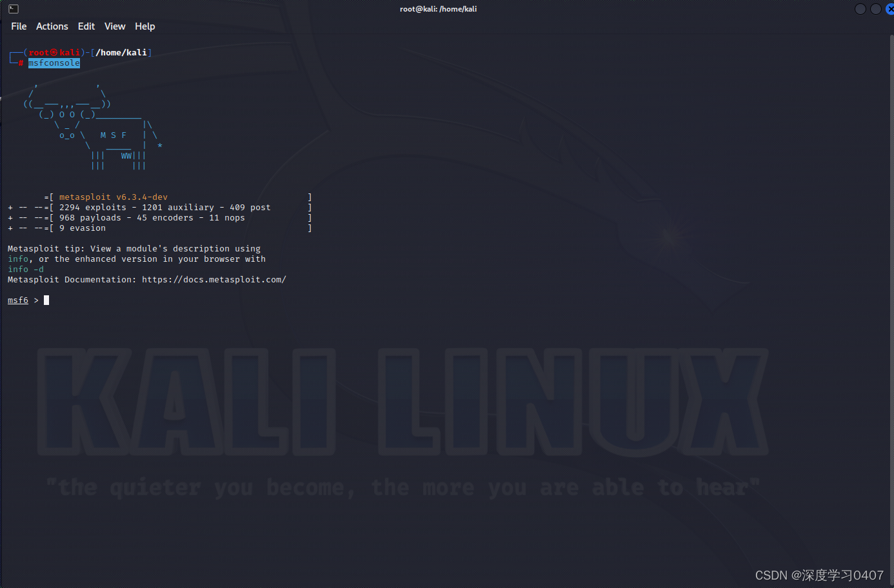The width and height of the screenshot is (894, 588).
Task: Click the msf6 prompt cursor
Action: pos(46,300)
